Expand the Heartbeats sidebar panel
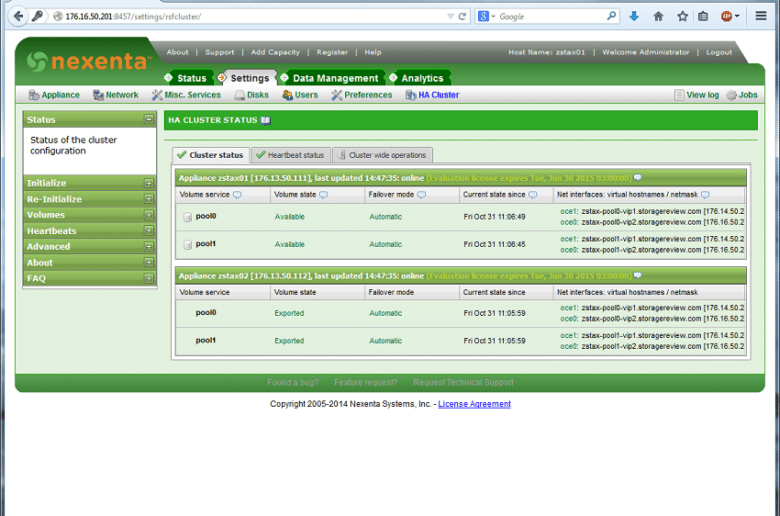780x516 pixels. tap(148, 231)
